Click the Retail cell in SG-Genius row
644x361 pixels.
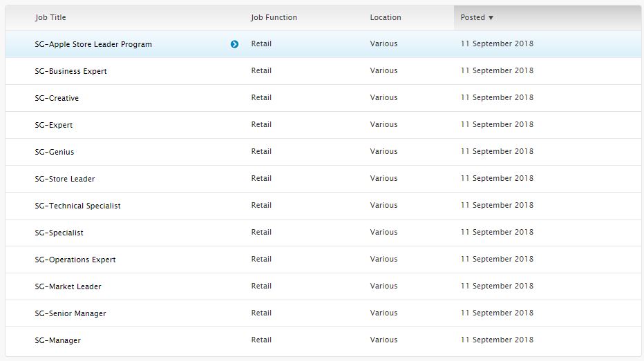pyautogui.click(x=261, y=151)
